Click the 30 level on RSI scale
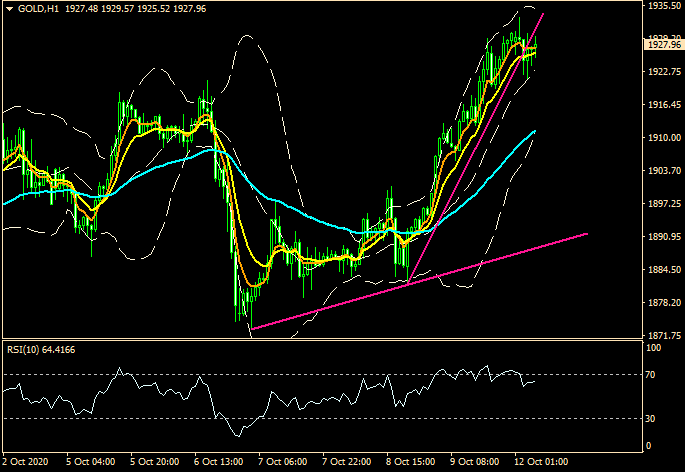 tap(652, 418)
